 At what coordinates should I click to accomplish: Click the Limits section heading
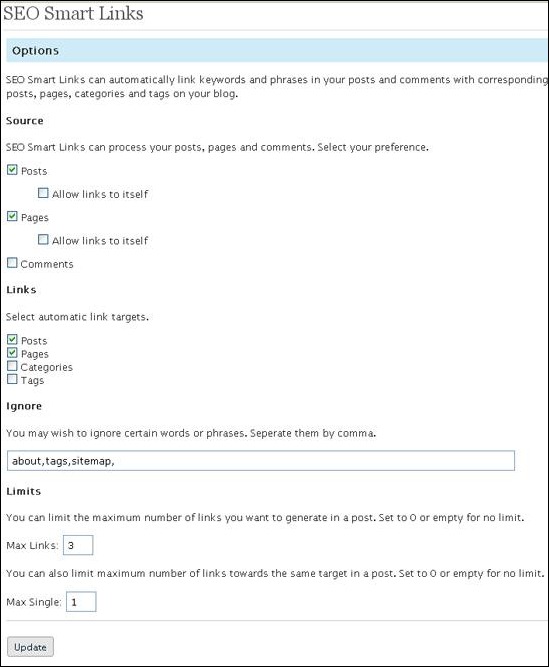coord(24,491)
